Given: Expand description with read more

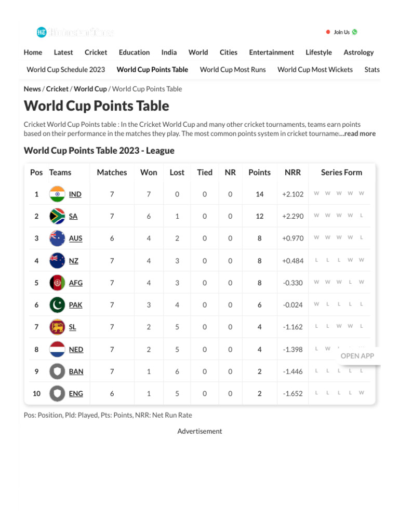Looking at the screenshot, I should click(357, 134).
